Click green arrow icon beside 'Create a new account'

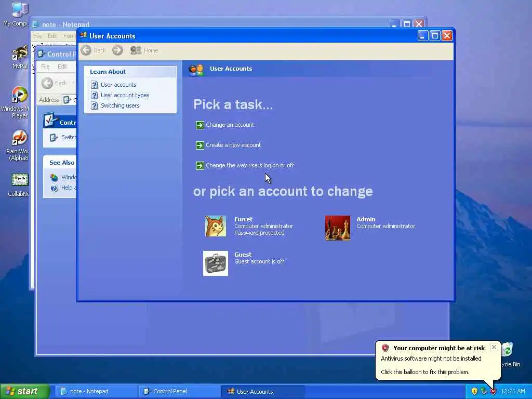(x=200, y=145)
